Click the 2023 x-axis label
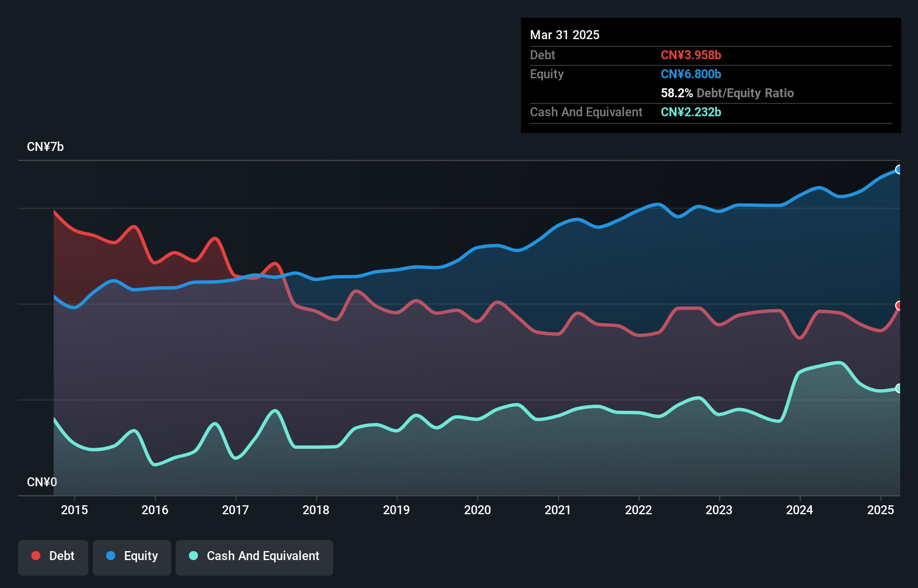This screenshot has width=918, height=588. point(719,510)
